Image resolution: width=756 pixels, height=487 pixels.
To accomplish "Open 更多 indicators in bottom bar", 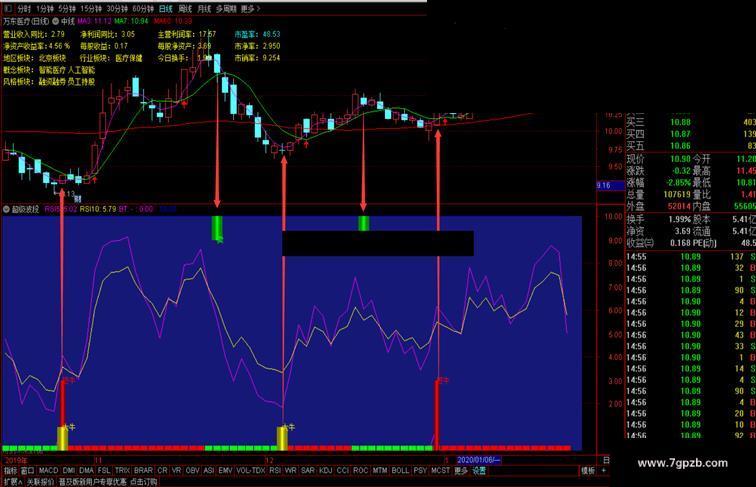I will pos(461,471).
